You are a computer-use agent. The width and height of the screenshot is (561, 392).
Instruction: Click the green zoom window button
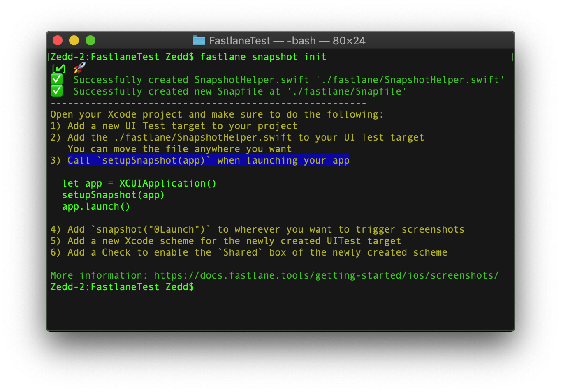click(x=90, y=40)
